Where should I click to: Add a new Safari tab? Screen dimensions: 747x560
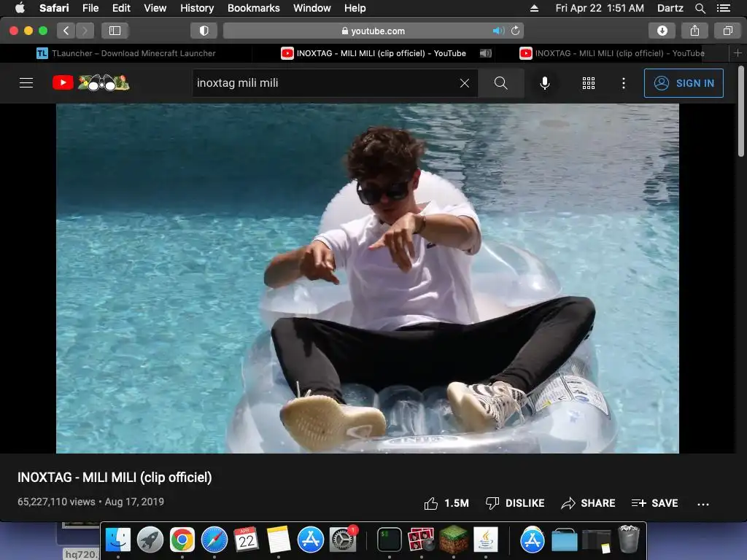tap(738, 52)
